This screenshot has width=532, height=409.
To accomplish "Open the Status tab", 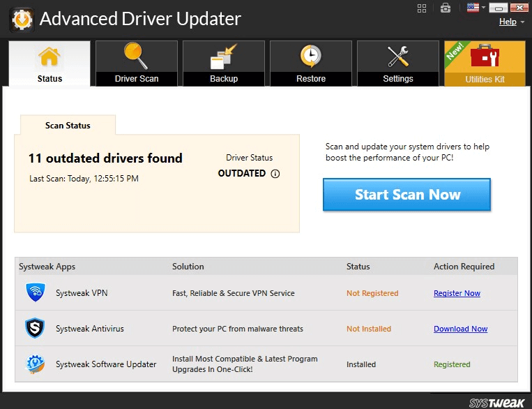I will 50,64.
